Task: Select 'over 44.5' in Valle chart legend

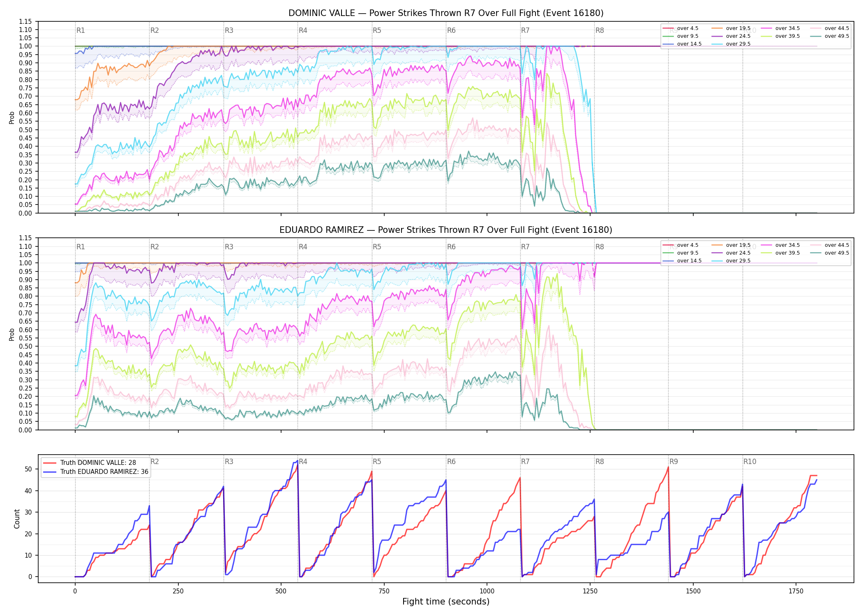Action: coord(829,28)
